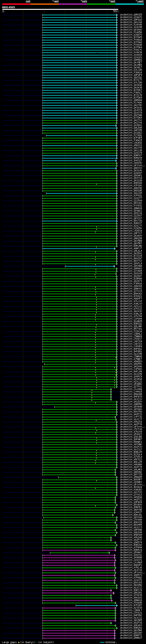
Task: Click the yellow large-gaps legend marker
Action: [x=19, y=642]
